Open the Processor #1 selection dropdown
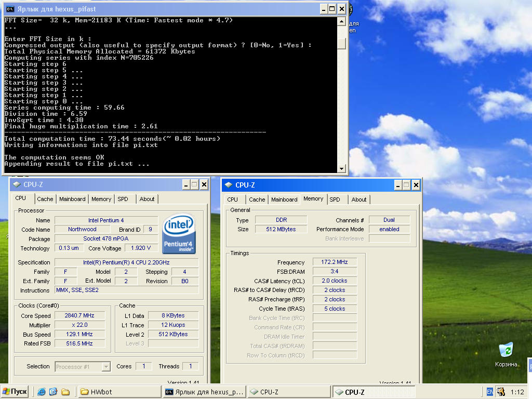Image resolution: width=532 pixels, height=399 pixels. (x=106, y=366)
